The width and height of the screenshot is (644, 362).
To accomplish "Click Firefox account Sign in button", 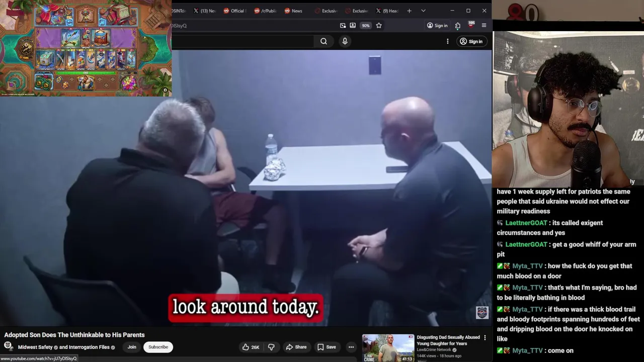I will coord(437,26).
